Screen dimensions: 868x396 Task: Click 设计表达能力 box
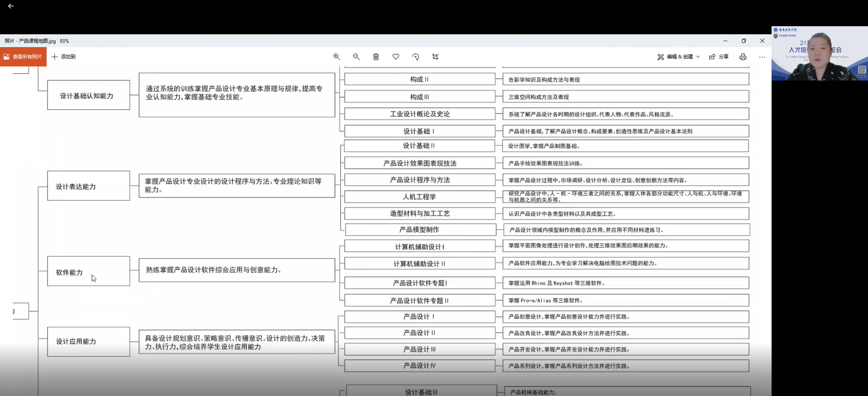tap(89, 186)
